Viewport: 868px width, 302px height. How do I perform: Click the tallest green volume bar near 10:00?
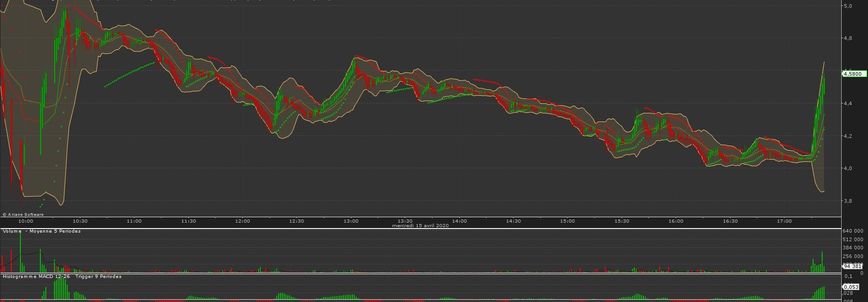20,252
